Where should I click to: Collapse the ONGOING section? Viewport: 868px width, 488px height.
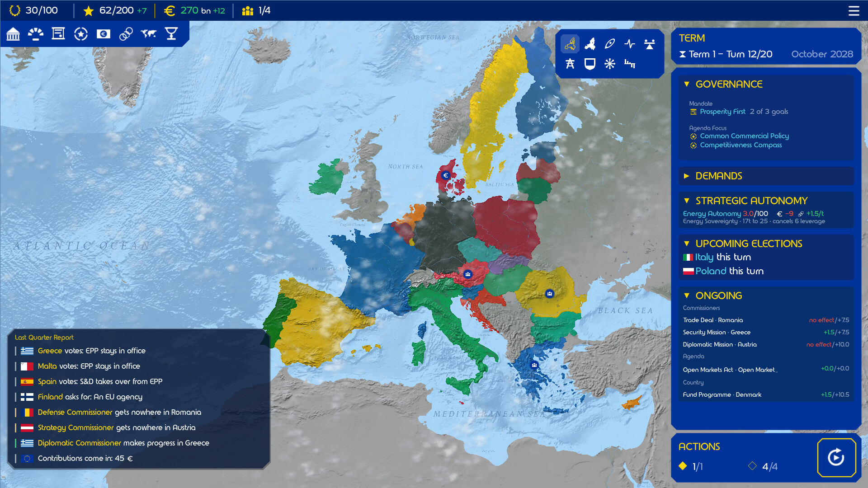pyautogui.click(x=687, y=296)
